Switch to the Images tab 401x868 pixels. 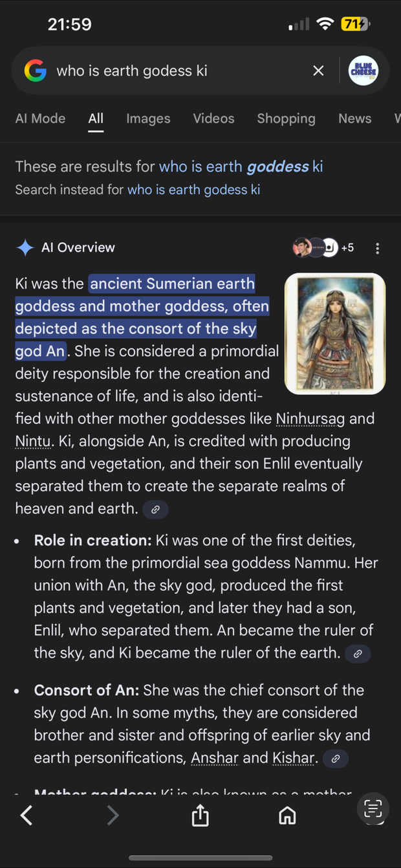click(x=148, y=118)
